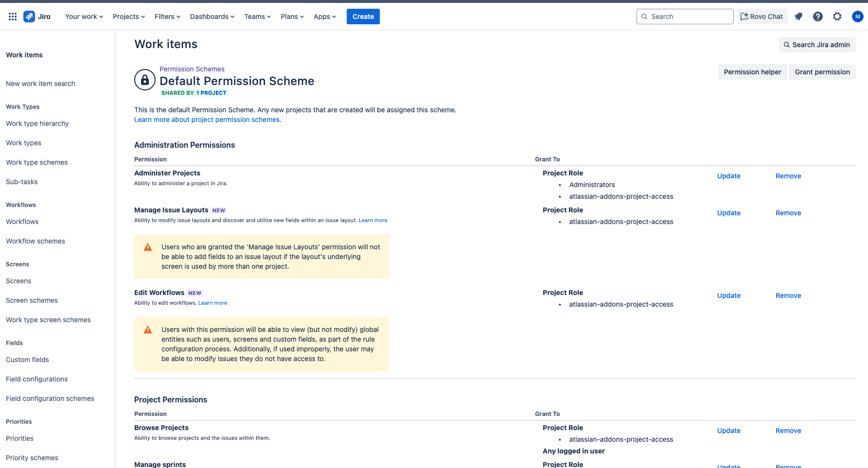This screenshot has width=868, height=468.
Task: Click the Create button
Action: pos(363,16)
